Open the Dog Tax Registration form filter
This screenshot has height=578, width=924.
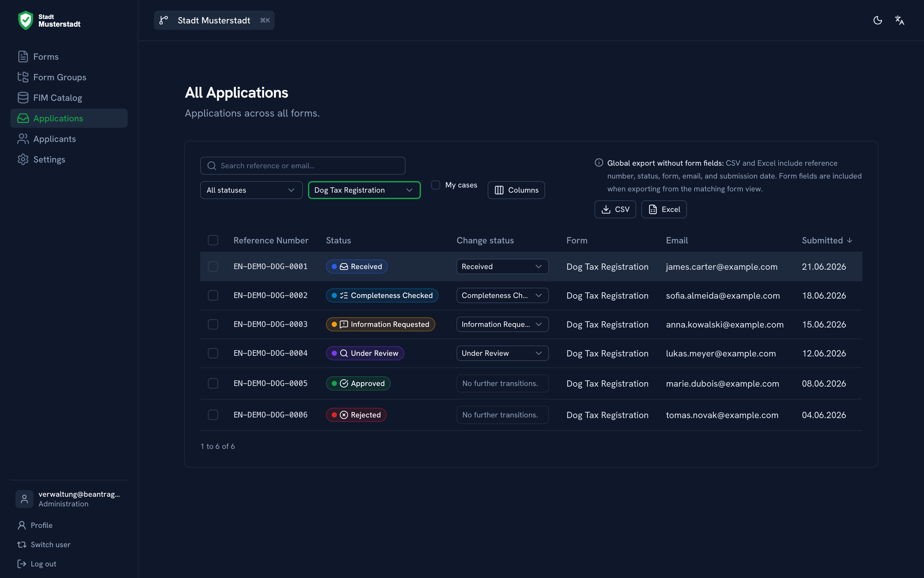[364, 190]
